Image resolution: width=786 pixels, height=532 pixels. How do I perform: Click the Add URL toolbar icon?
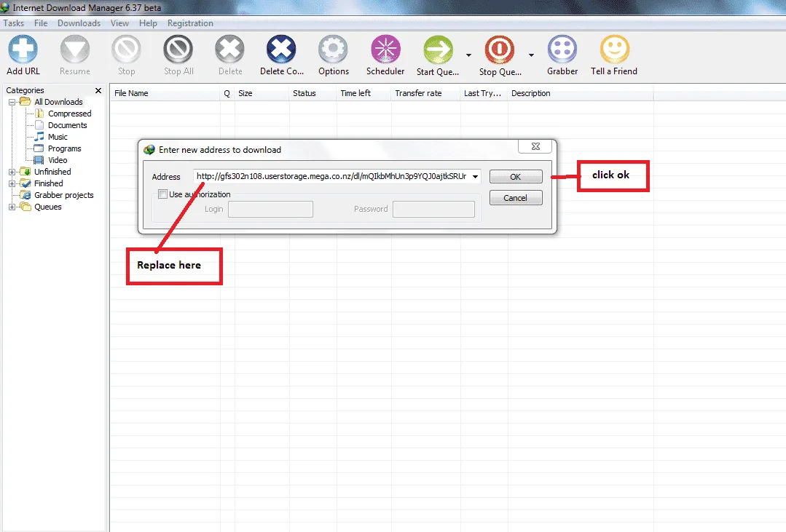[23, 49]
